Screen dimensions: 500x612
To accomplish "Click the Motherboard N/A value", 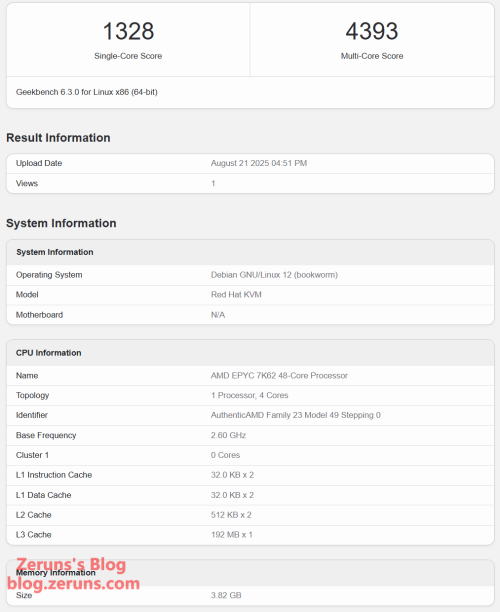I will click(x=218, y=315).
